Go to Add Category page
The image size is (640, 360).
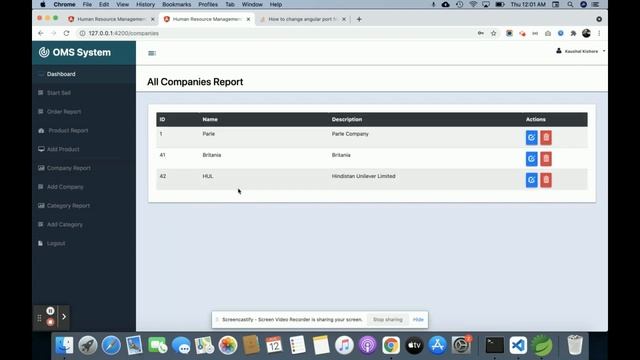tap(64, 224)
